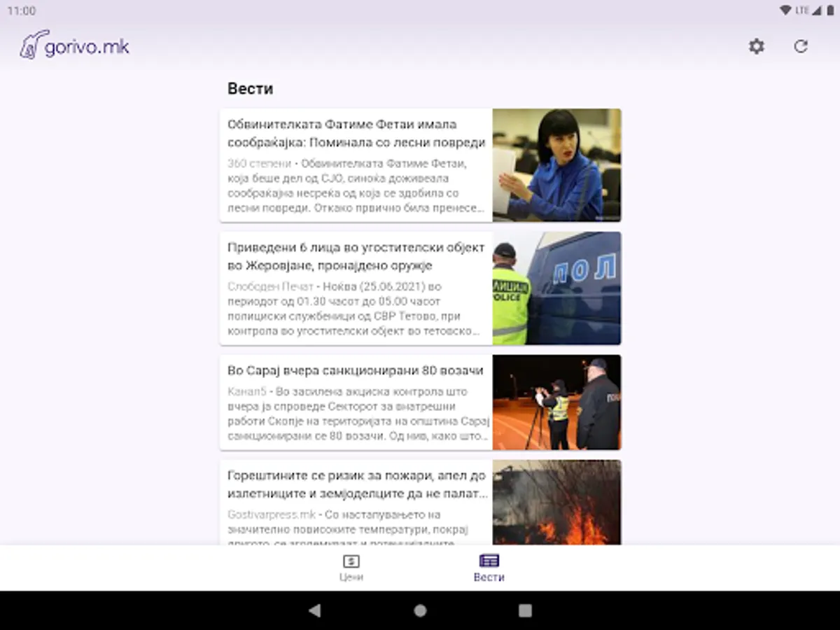Tap the status bar clock 11:00
The width and height of the screenshot is (840, 630).
click(22, 10)
